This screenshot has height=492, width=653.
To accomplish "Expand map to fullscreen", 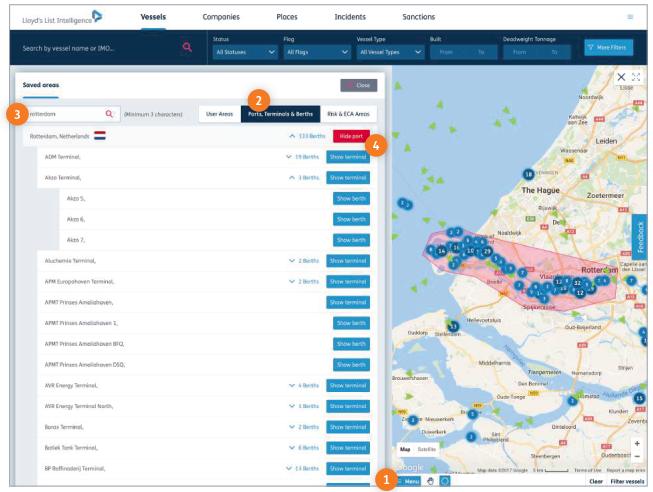I will 636,77.
